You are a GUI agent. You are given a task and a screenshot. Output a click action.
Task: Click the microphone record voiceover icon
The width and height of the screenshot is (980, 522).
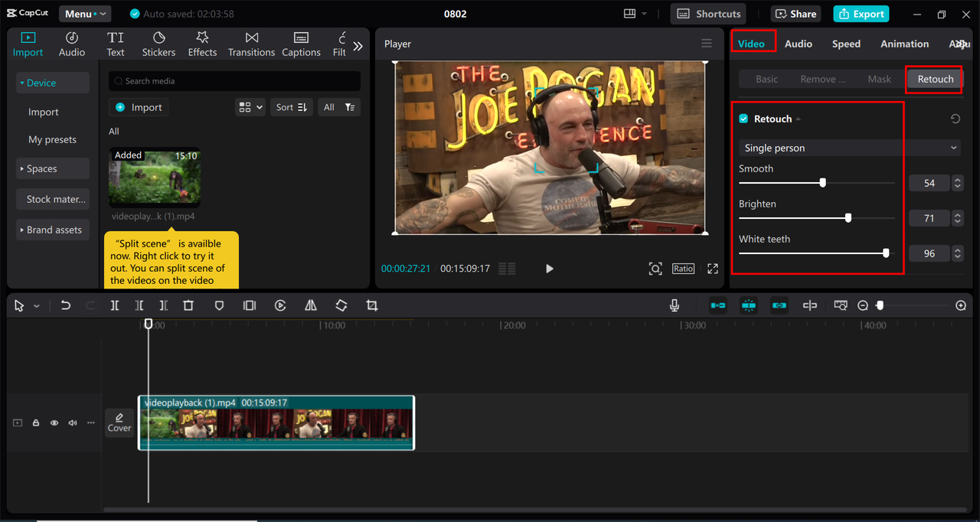675,305
